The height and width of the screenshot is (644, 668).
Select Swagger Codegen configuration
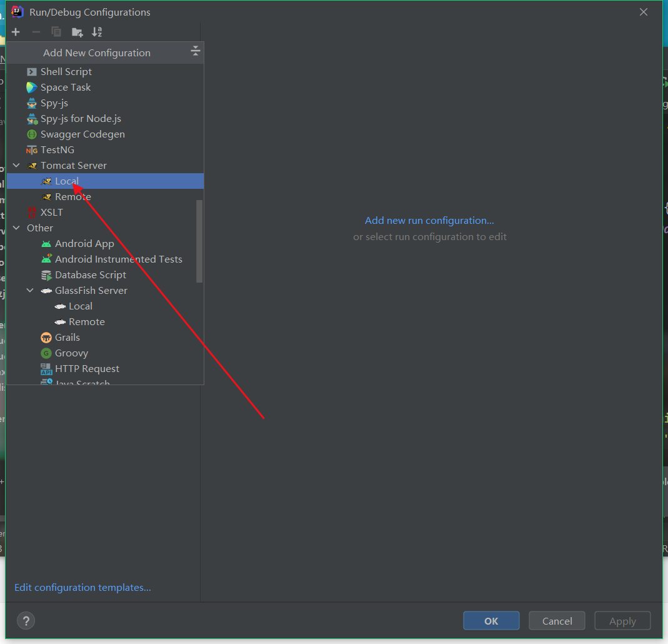tap(105, 134)
